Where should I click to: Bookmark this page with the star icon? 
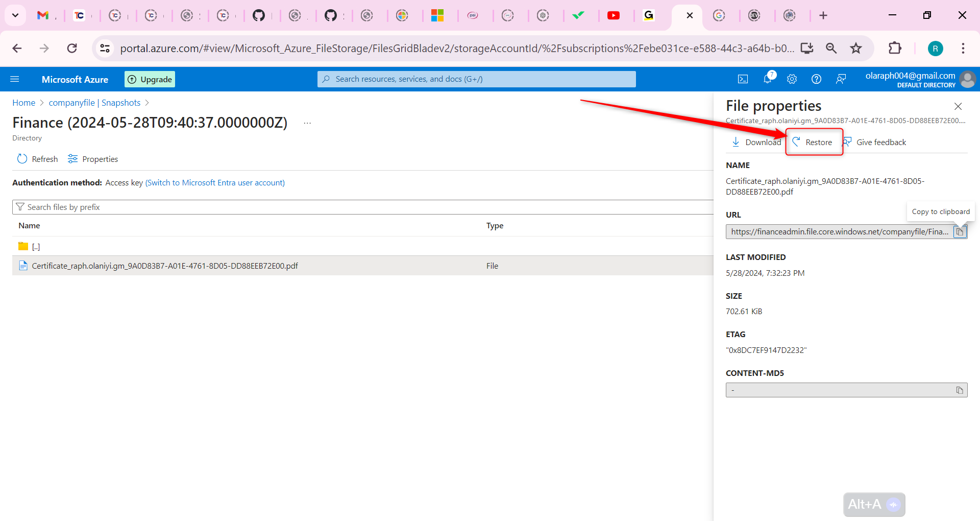point(856,48)
